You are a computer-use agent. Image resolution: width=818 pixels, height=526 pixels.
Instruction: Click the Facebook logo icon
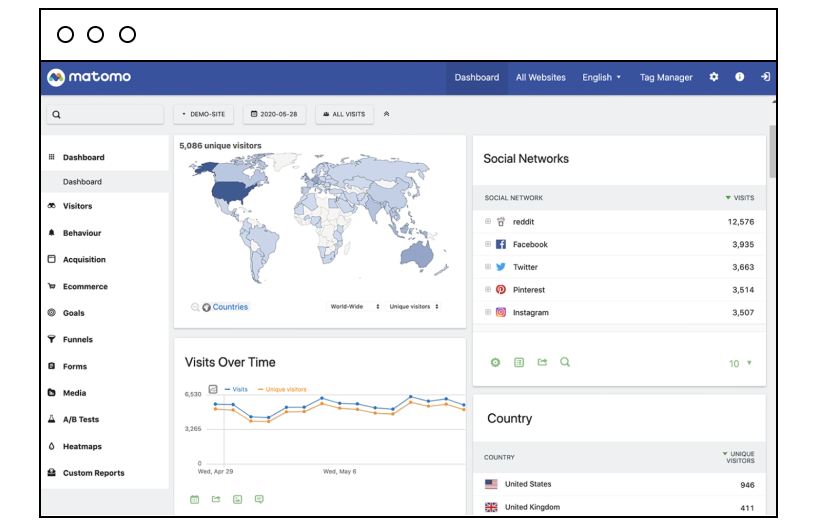501,244
